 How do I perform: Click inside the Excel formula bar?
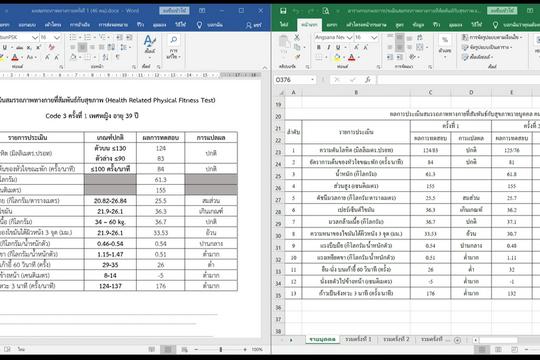click(x=458, y=80)
